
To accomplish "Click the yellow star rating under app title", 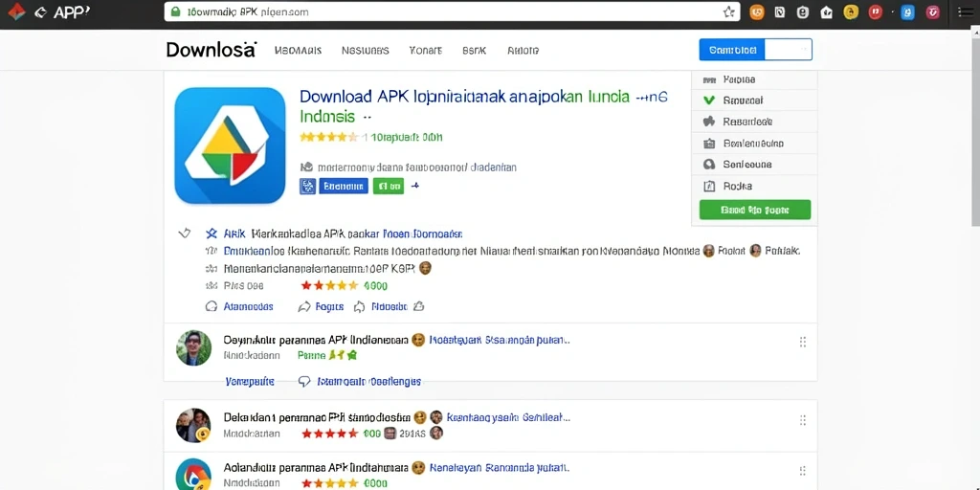I will [329, 137].
